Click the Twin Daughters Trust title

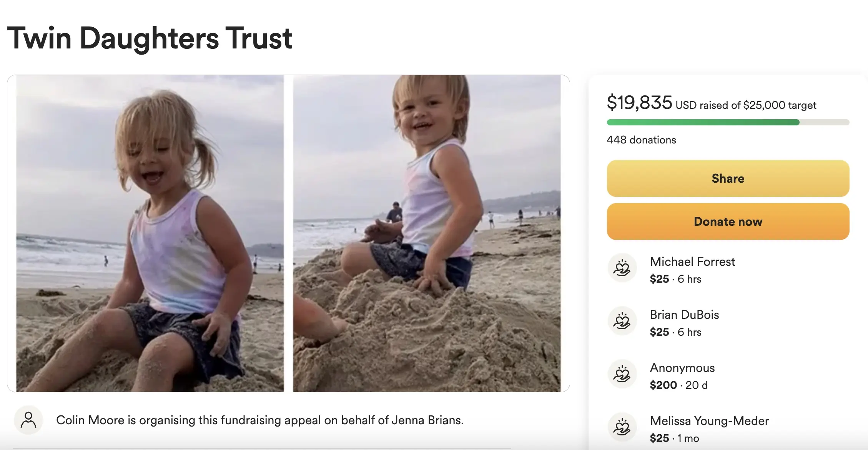150,38
